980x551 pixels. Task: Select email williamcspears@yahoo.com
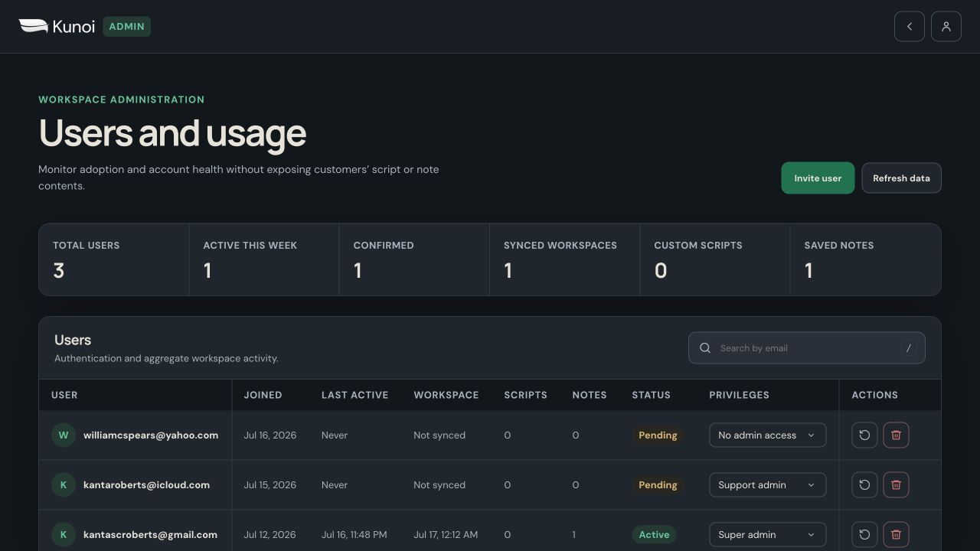(151, 435)
